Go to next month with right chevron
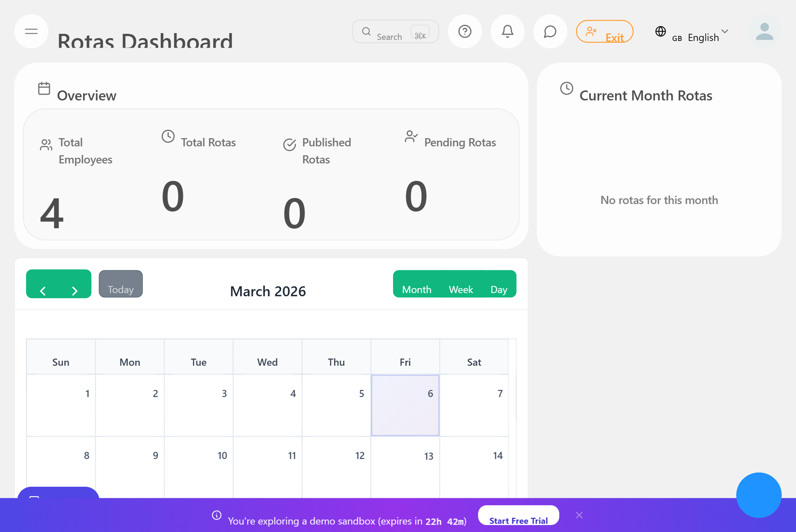Viewport: 796px width, 532px height. pyautogui.click(x=74, y=291)
